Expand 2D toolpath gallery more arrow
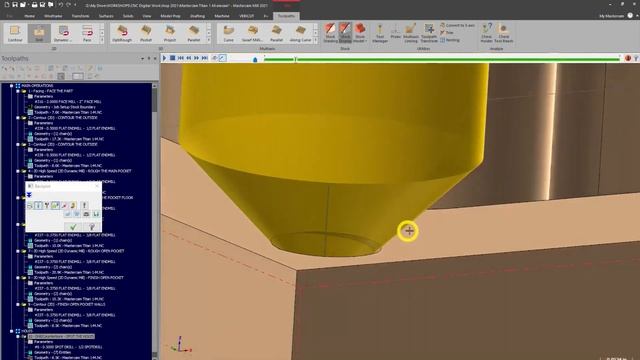This screenshot has width=640, height=360. pyautogui.click(x=102, y=40)
